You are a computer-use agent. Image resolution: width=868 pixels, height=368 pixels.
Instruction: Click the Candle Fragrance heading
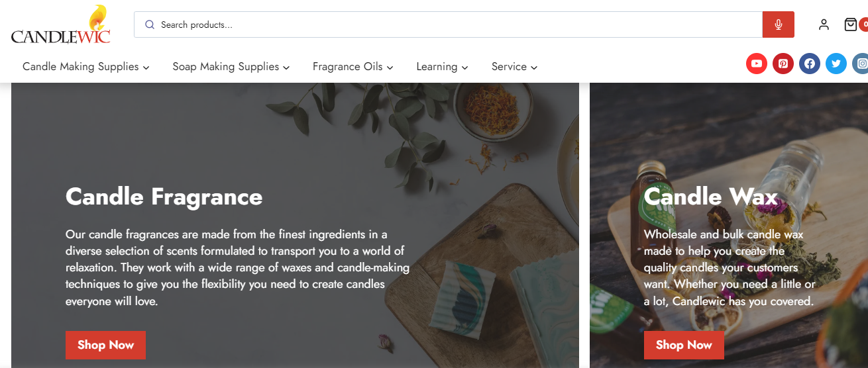(x=164, y=197)
